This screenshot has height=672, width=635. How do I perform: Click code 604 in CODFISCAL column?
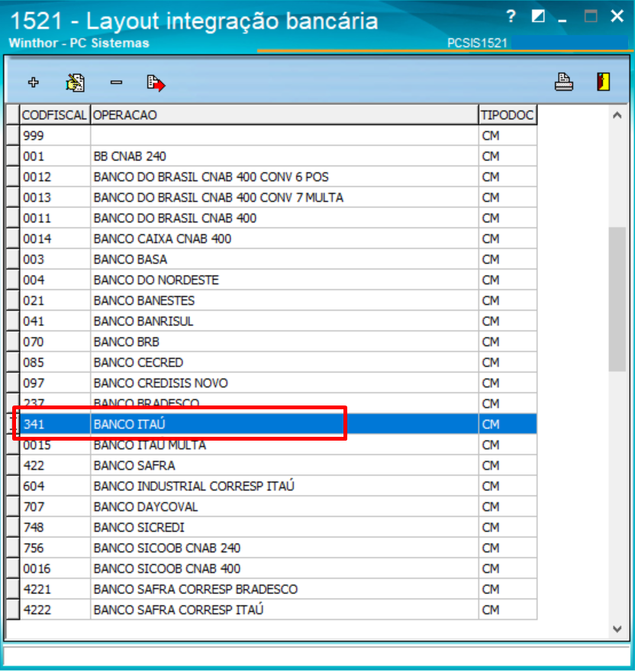click(55, 486)
